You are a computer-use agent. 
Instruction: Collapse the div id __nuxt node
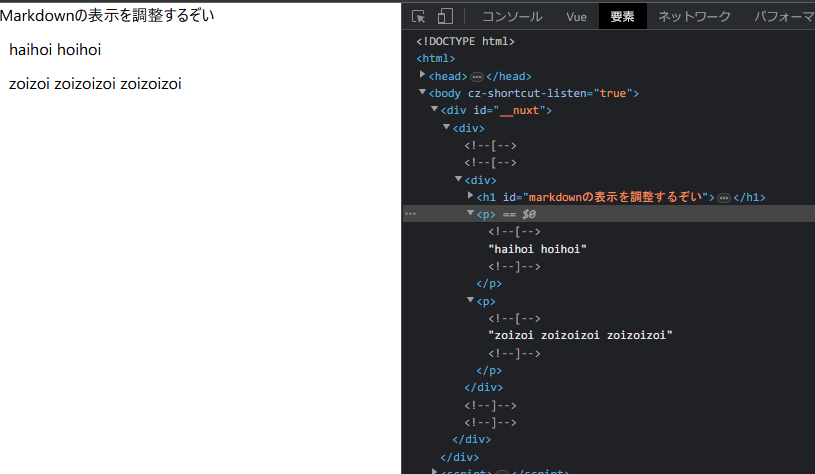click(x=435, y=109)
